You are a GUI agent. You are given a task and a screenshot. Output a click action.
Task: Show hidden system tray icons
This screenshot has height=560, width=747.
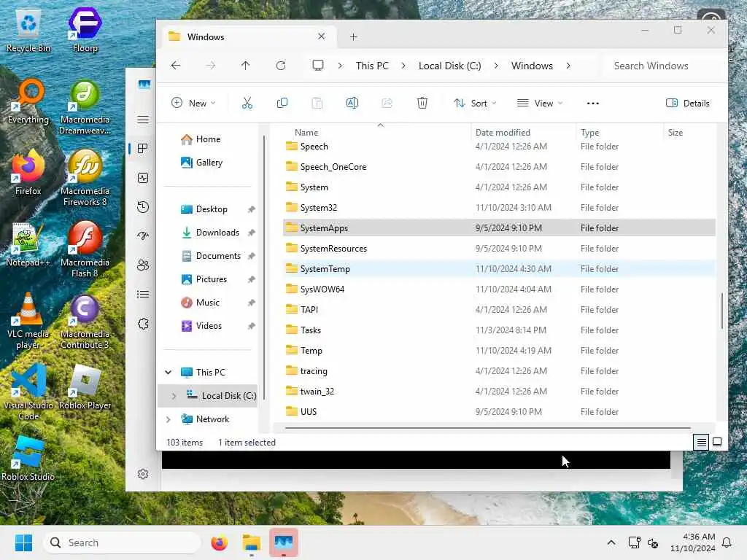pyautogui.click(x=611, y=542)
